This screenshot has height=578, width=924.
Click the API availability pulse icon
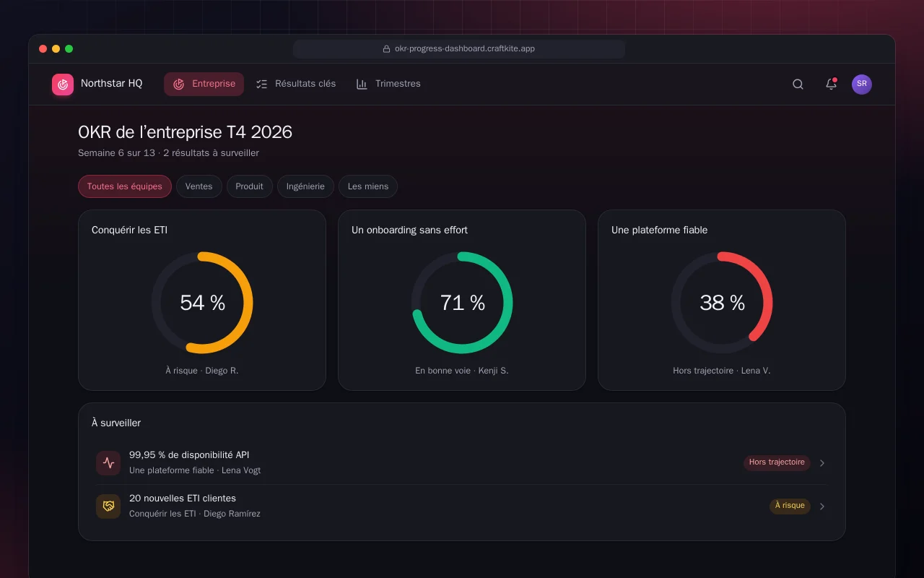(108, 463)
